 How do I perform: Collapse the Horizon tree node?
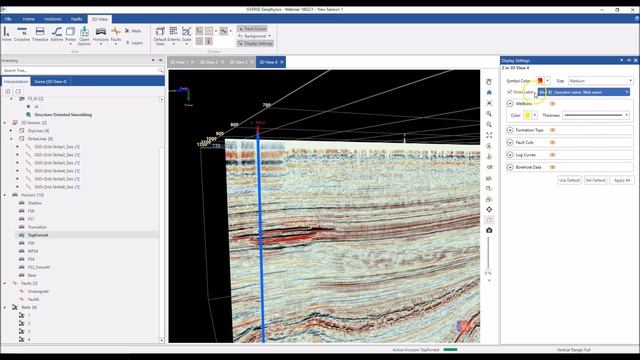pyautogui.click(x=5, y=195)
